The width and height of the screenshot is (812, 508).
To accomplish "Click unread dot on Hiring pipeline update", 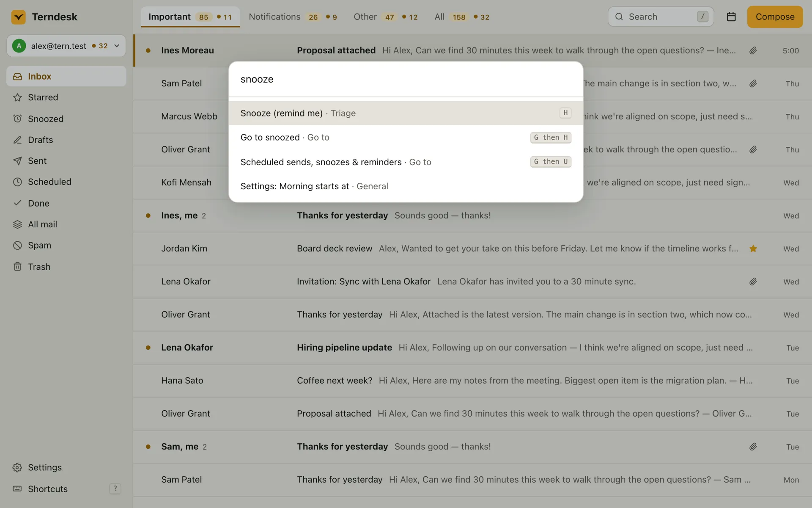I will (148, 348).
